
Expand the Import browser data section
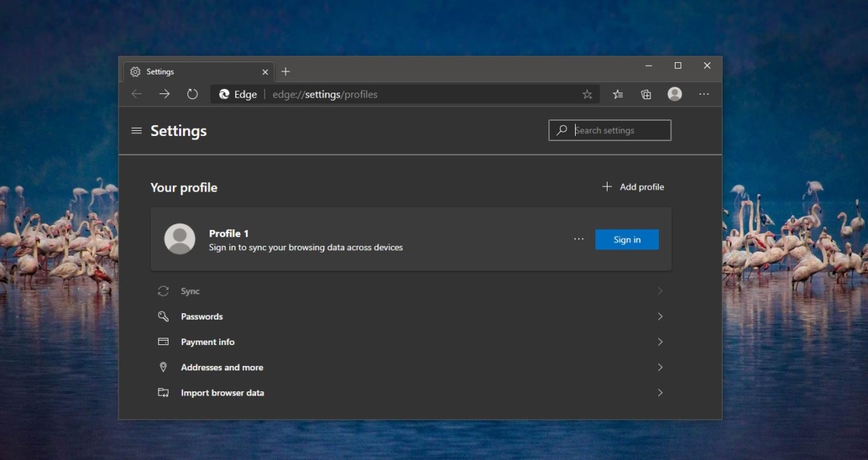(660, 392)
